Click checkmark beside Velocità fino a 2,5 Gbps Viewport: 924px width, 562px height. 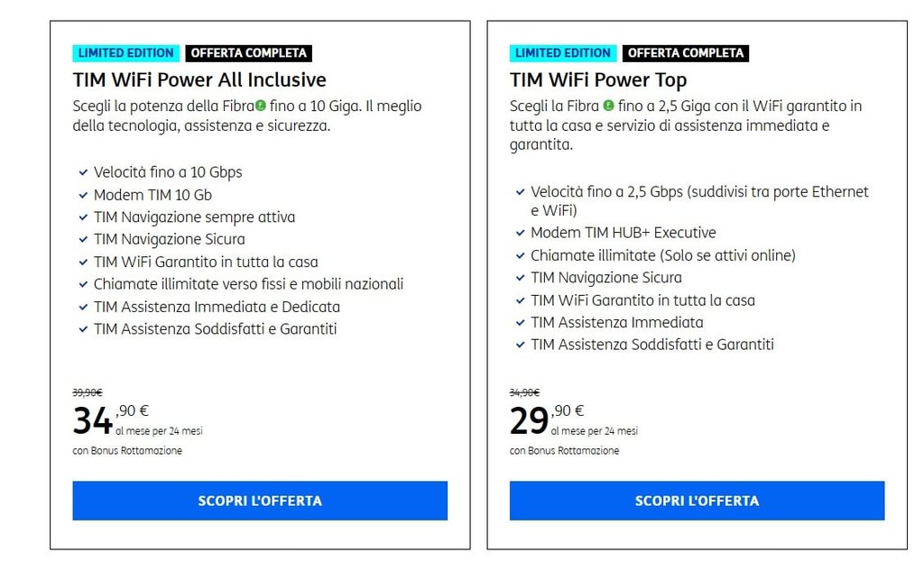click(x=520, y=192)
